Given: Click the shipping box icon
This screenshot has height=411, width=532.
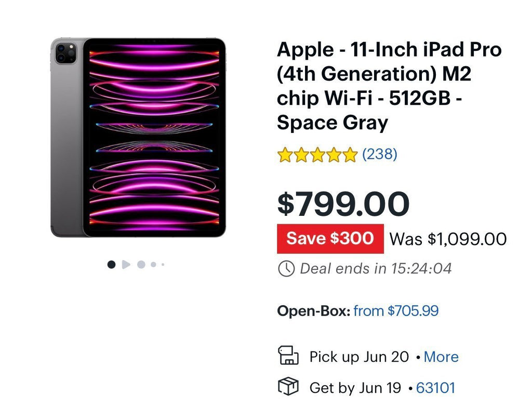Looking at the screenshot, I should [288, 387].
